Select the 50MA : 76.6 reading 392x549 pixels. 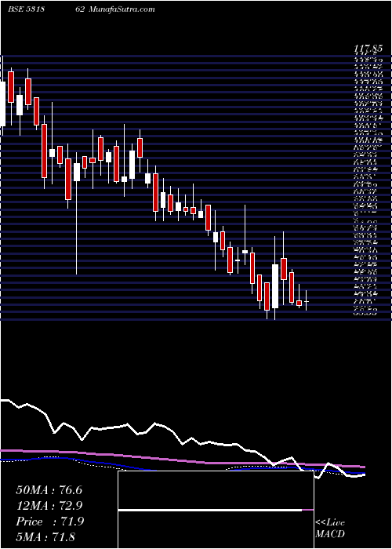(49, 489)
